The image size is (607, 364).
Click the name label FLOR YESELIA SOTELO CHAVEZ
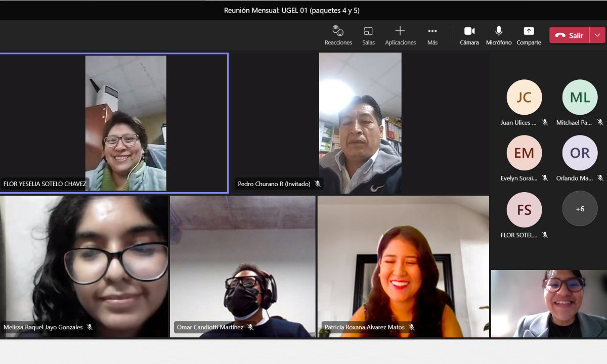tap(45, 184)
